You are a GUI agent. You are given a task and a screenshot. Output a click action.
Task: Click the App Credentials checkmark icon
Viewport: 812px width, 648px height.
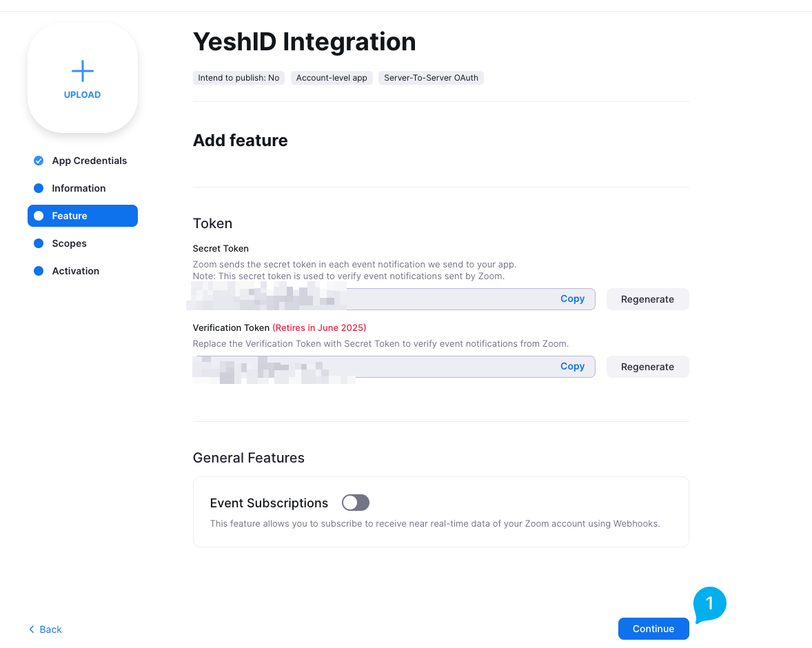pyautogui.click(x=39, y=161)
